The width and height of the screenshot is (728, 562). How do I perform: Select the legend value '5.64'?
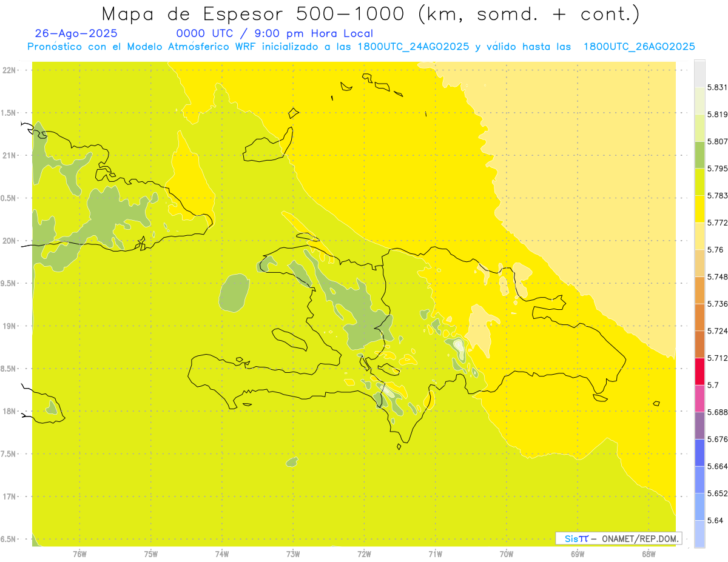click(x=715, y=521)
